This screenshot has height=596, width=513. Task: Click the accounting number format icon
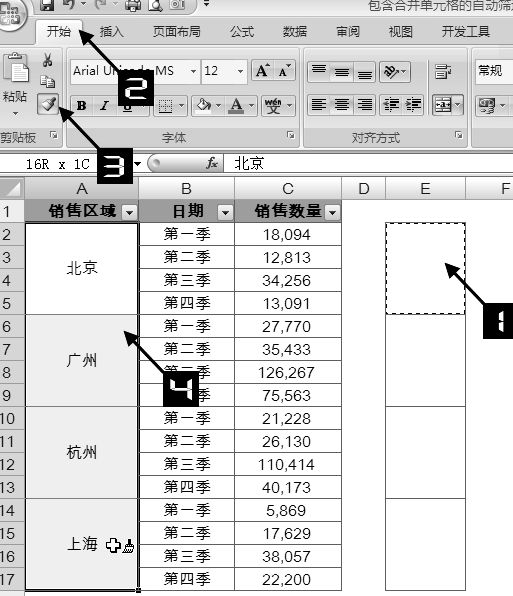(x=487, y=105)
